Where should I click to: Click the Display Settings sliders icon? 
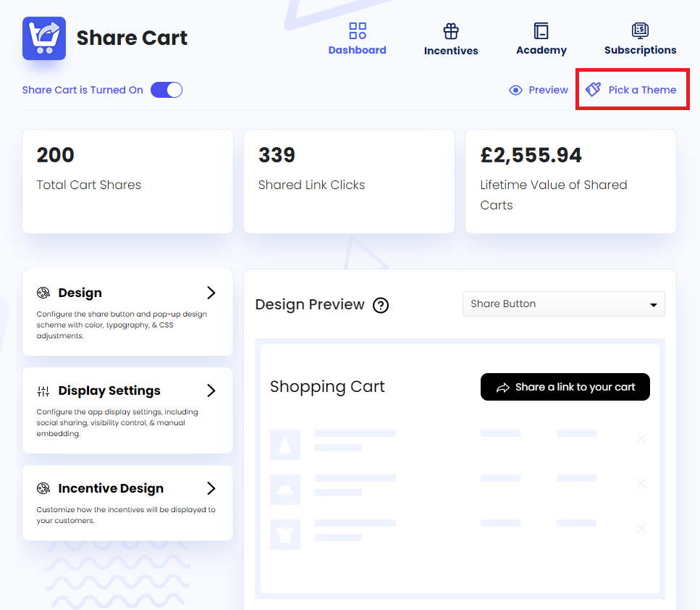click(41, 390)
